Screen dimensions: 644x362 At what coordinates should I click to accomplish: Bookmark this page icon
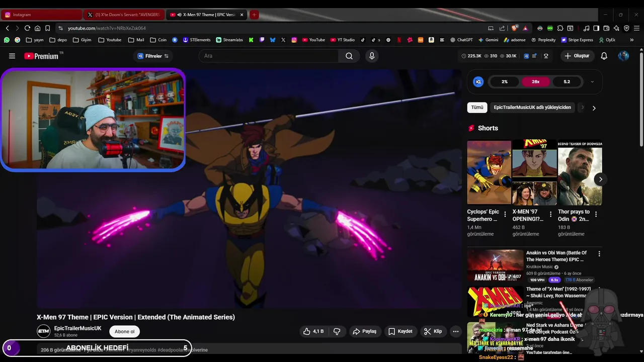47,28
